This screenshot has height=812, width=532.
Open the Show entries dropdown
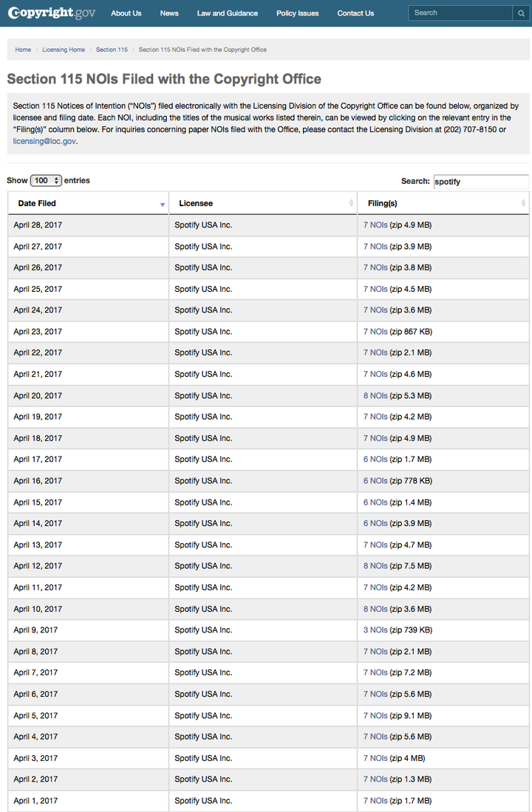pos(46,181)
